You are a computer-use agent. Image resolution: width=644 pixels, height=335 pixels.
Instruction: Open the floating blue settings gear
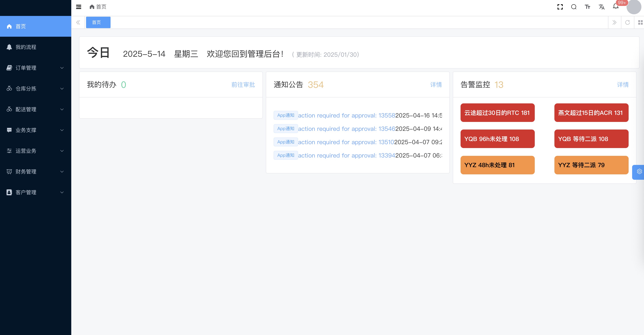639,172
